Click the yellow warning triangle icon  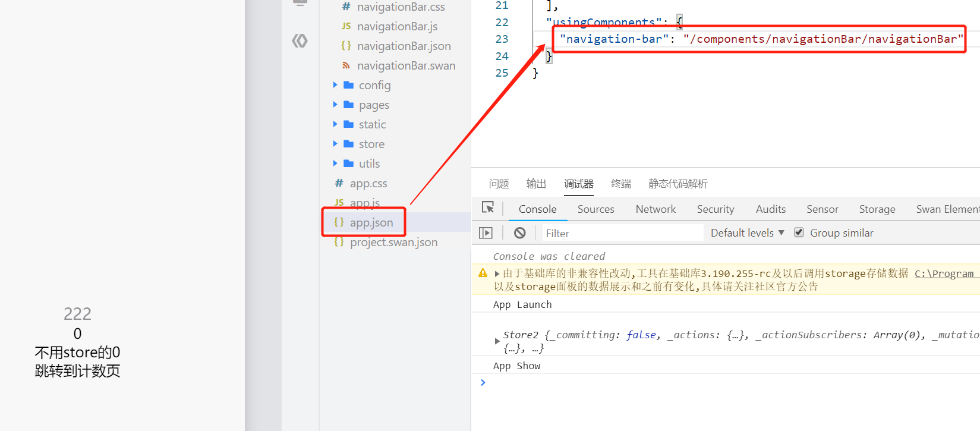[x=483, y=273]
